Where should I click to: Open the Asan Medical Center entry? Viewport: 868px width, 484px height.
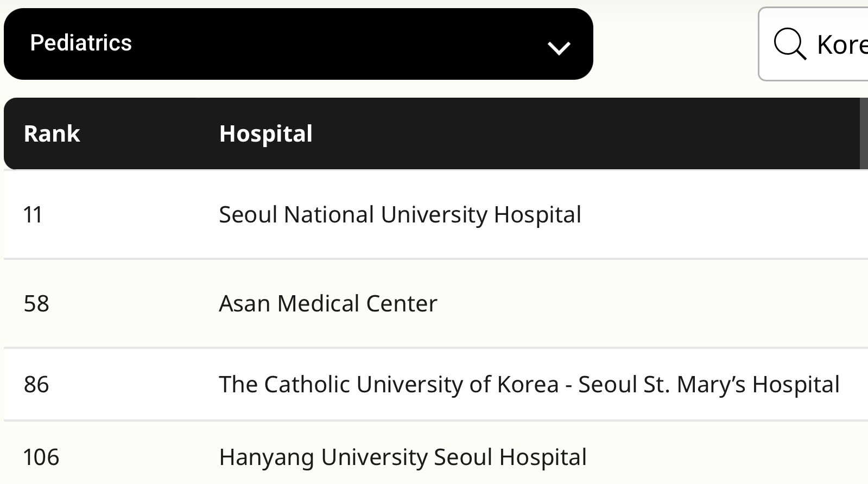pos(328,304)
